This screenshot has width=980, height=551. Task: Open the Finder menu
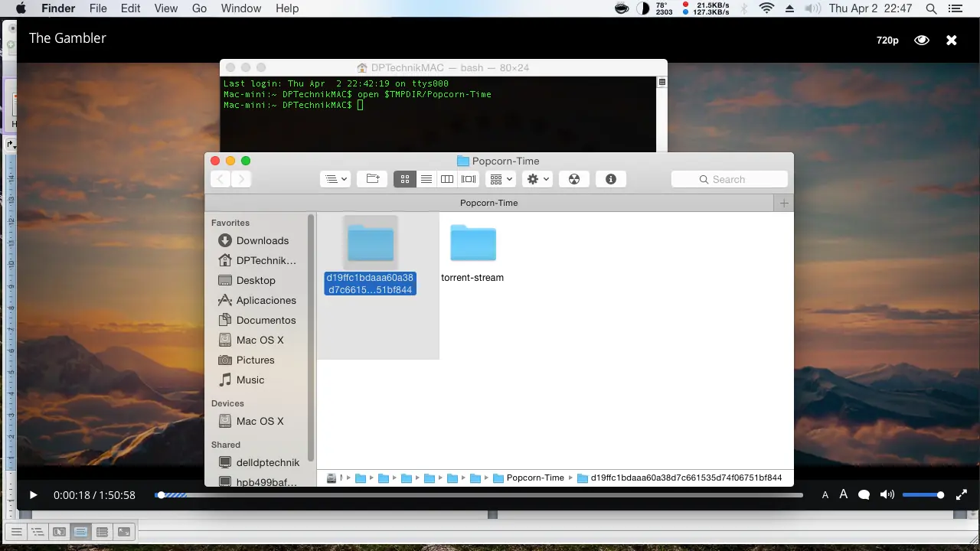pos(57,8)
